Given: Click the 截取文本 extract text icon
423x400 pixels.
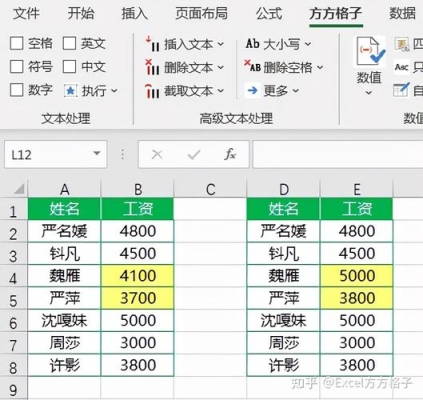Looking at the screenshot, I should coord(152,91).
